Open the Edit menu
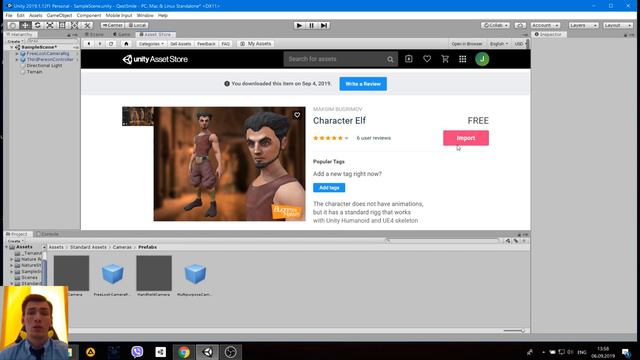Viewport: 640px width, 360px height. 20,15
